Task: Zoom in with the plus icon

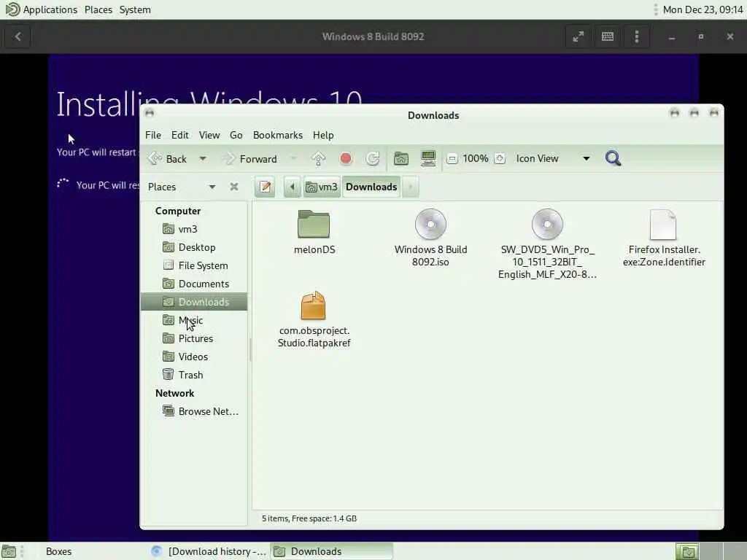Action: 500,158
